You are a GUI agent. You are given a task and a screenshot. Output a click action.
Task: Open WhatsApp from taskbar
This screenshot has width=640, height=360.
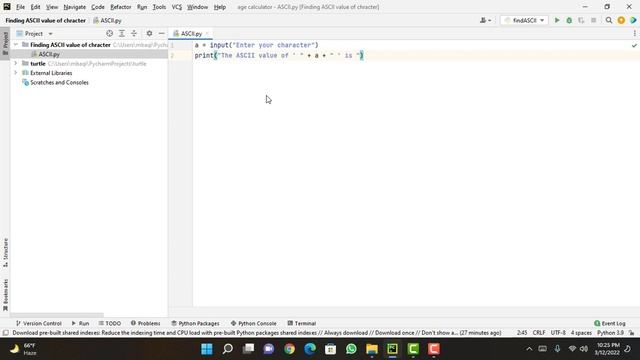(351, 349)
